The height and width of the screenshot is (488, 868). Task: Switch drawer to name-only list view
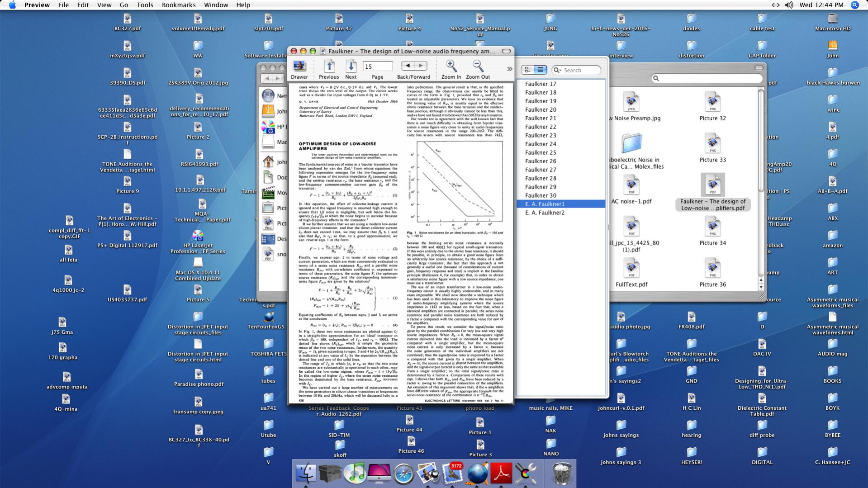pos(540,70)
